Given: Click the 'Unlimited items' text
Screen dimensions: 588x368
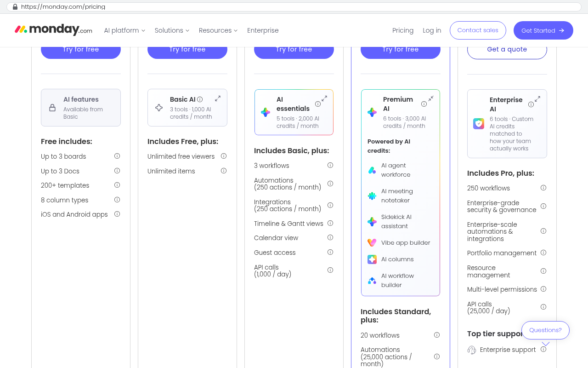Looking at the screenshot, I should [171, 171].
